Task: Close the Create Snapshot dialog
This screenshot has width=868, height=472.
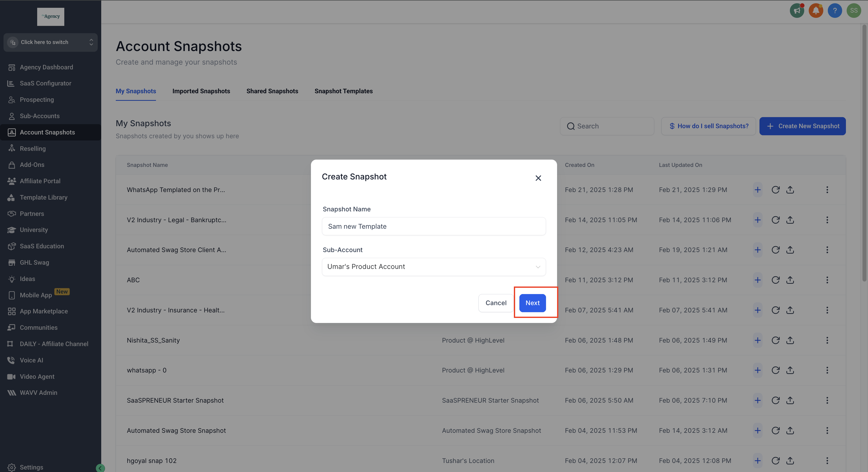Action: [538, 178]
